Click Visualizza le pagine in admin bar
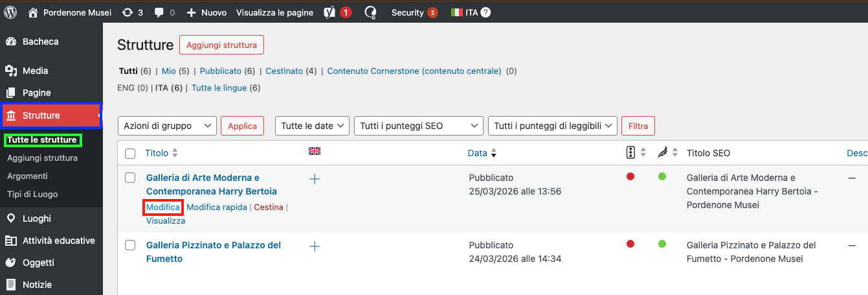Screen dimensions: 868x295 [274, 12]
